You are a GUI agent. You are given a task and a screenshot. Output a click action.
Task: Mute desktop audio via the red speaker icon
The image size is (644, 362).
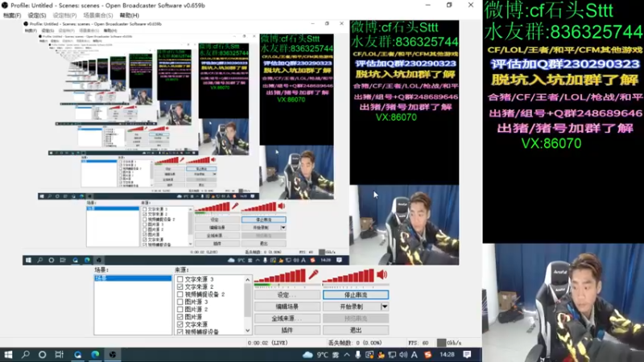click(x=382, y=274)
